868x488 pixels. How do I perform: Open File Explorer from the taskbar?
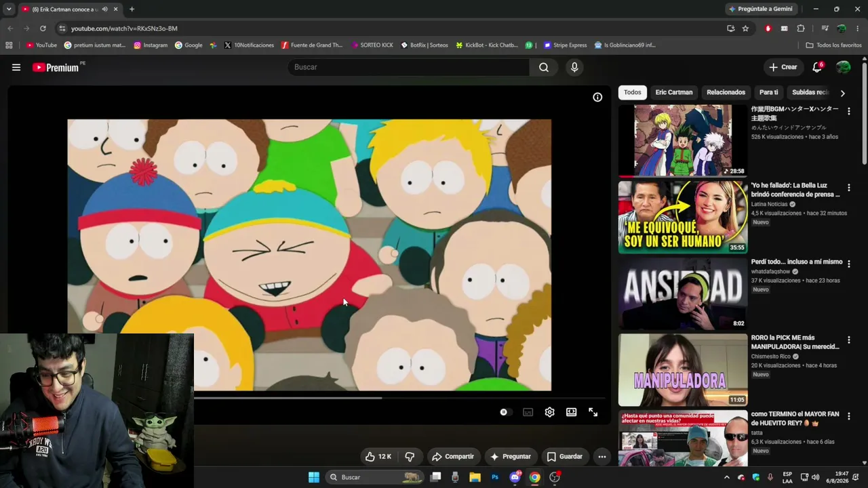tap(475, 477)
